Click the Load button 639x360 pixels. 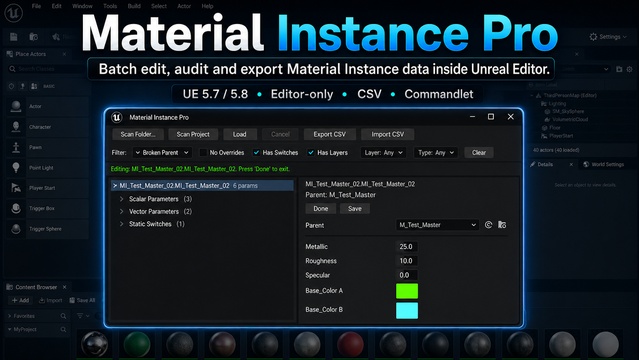(x=239, y=134)
